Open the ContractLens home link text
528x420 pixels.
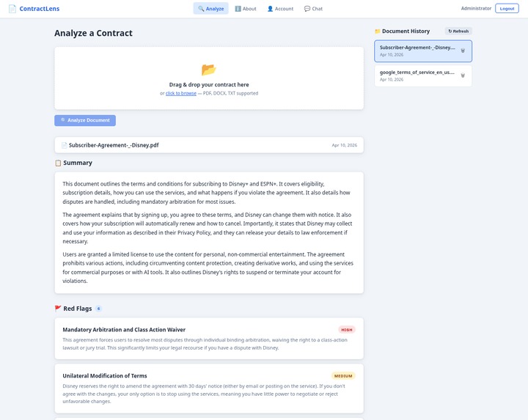(40, 9)
